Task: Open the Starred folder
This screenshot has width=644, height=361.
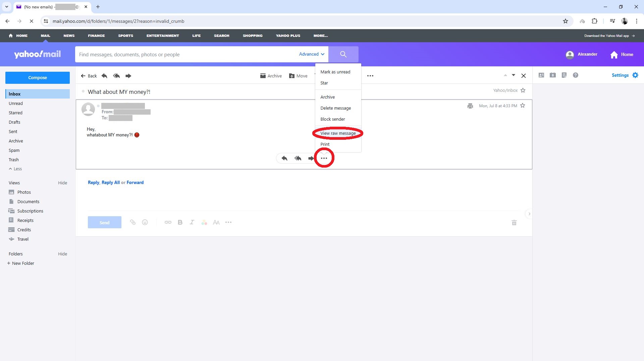Action: [15, 113]
